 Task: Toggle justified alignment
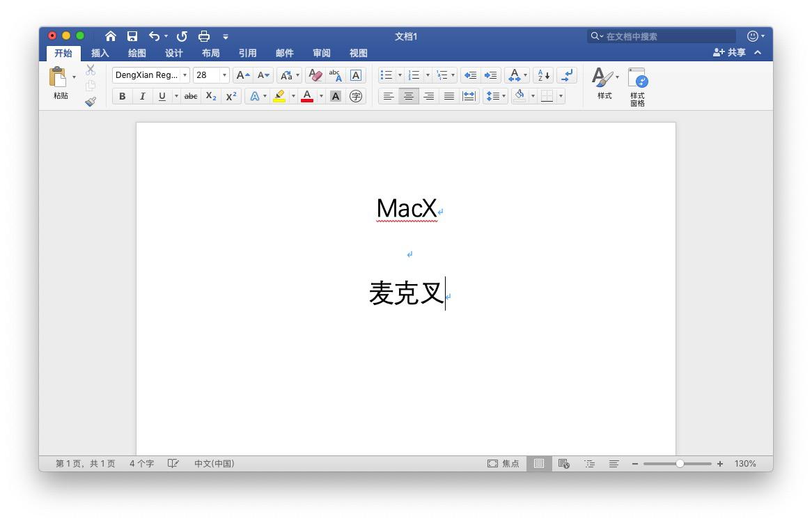point(448,96)
